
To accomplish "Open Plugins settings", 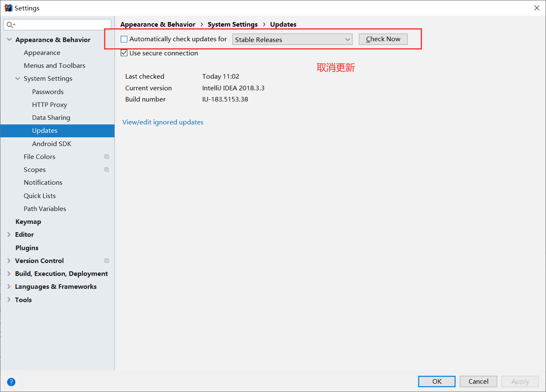I will pos(27,248).
